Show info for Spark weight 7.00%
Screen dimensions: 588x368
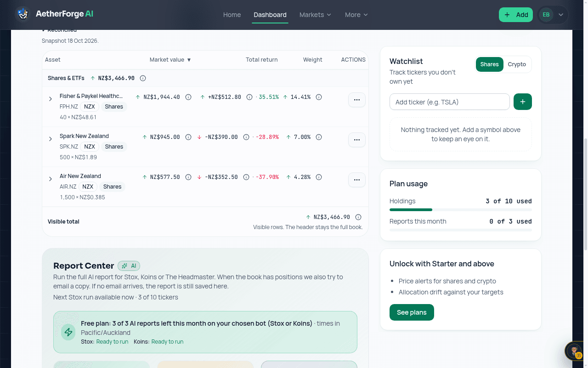319,137
